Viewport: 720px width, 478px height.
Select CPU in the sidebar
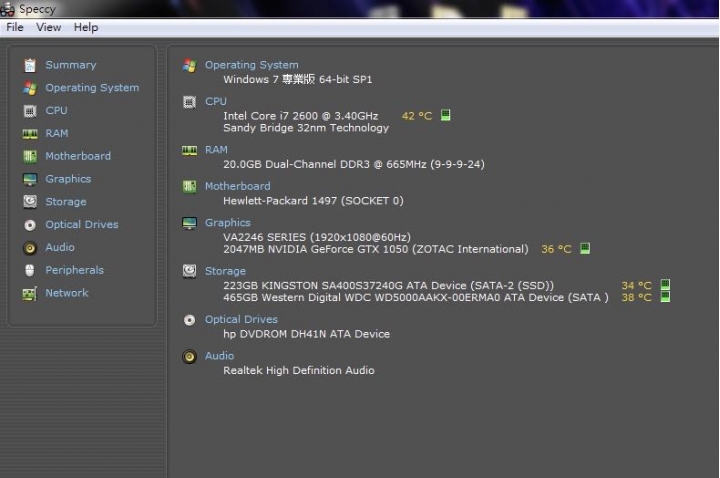tap(56, 111)
